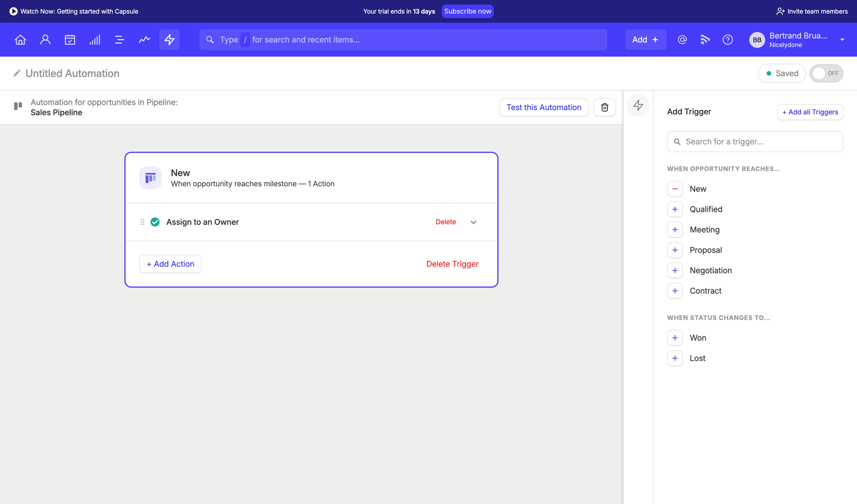The image size is (857, 504).
Task: Click Invite team members
Action: point(811,11)
